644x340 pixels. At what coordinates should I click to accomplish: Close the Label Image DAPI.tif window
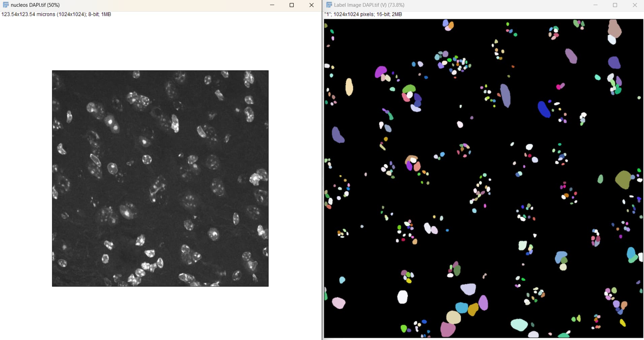click(635, 5)
